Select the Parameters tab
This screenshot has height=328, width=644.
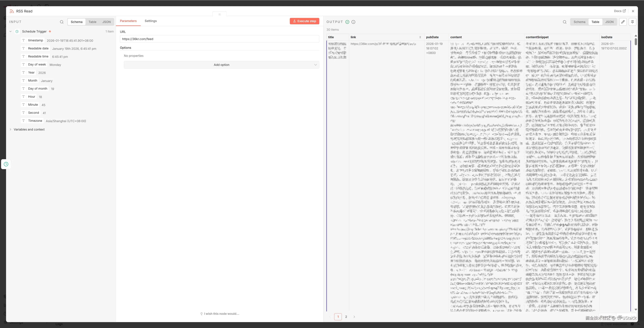click(x=128, y=21)
